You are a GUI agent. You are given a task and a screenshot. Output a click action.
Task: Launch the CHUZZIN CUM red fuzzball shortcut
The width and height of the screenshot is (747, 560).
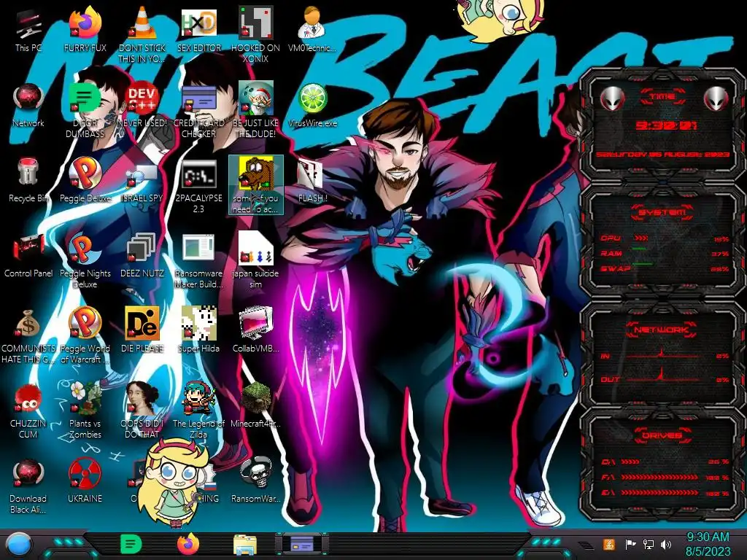28,411
